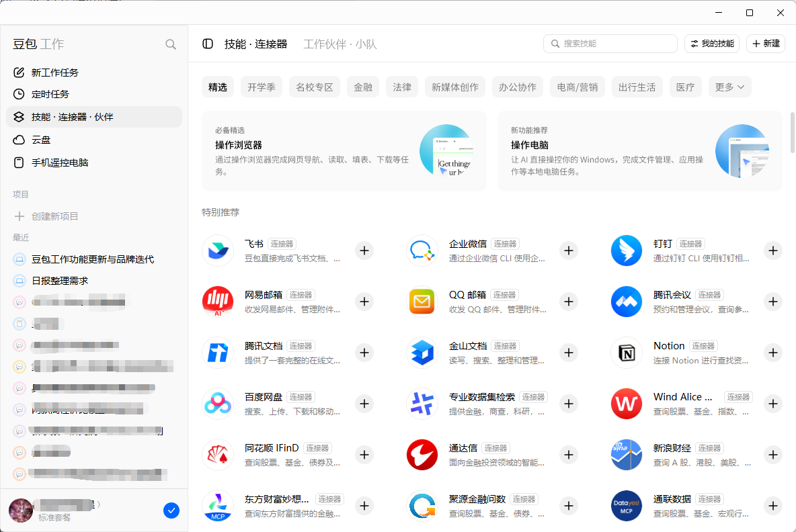This screenshot has width=796, height=532.
Task: Switch to the 工作伙伴 · 小队 tab
Action: tap(340, 44)
